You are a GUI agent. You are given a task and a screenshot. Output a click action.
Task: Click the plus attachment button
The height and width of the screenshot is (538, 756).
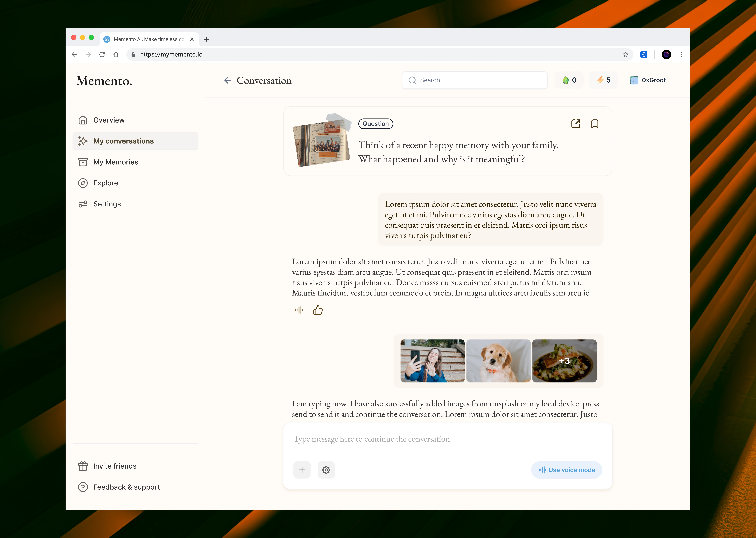pyautogui.click(x=302, y=470)
